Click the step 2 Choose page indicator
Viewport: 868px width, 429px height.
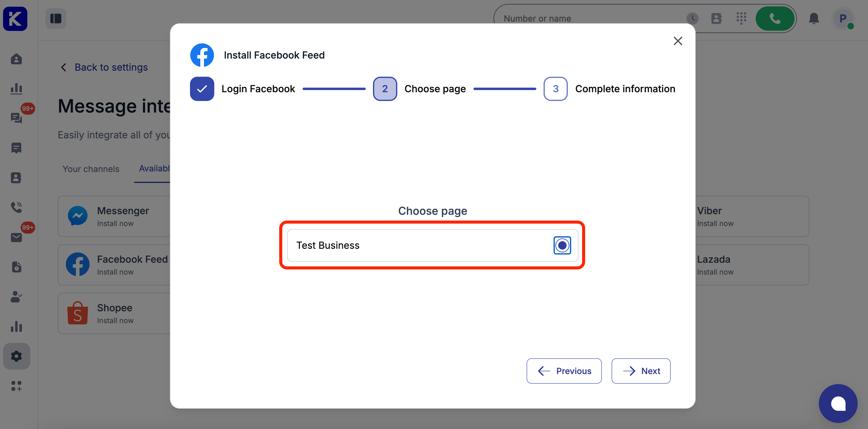[x=385, y=89]
